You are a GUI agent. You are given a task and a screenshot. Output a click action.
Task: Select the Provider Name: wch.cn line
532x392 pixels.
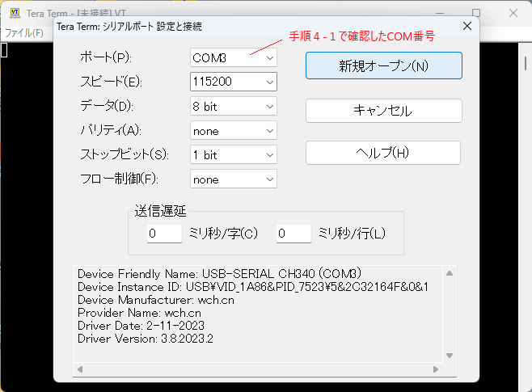pyautogui.click(x=139, y=313)
